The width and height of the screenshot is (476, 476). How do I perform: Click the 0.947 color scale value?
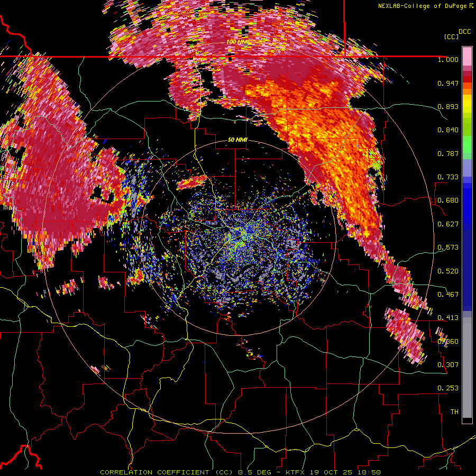tap(448, 83)
